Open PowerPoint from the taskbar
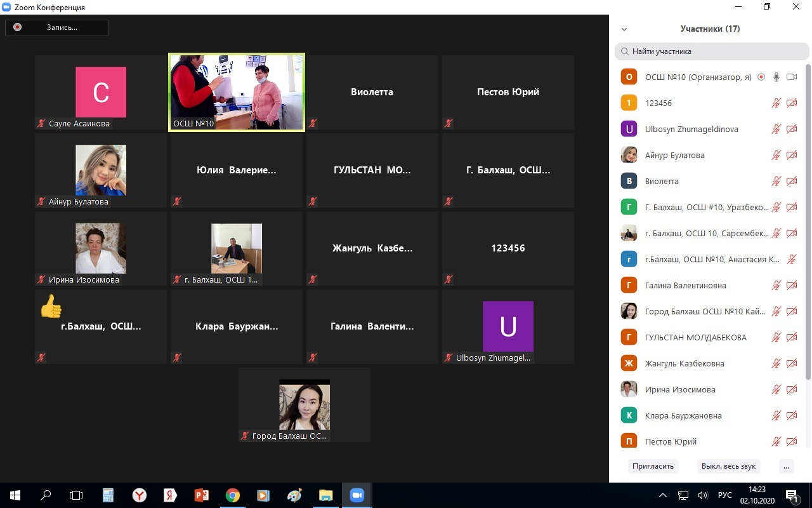 pos(201,495)
